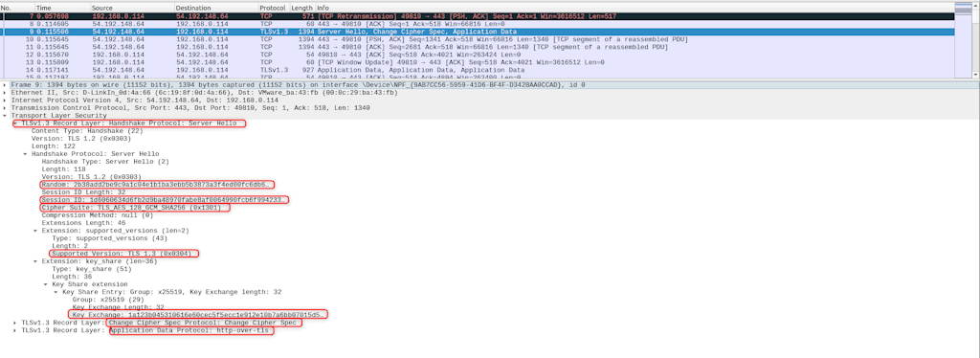Select the Key Exchange: 1a123b04... field
980x358 pixels.
point(197,315)
